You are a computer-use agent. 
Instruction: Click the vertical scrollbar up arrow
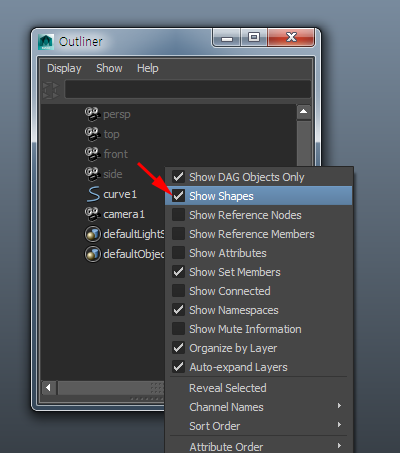coord(304,112)
